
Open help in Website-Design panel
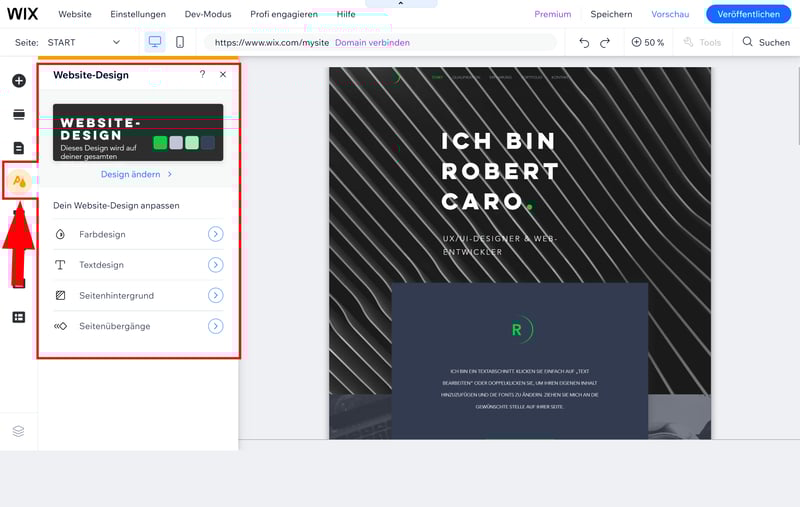[x=202, y=75]
